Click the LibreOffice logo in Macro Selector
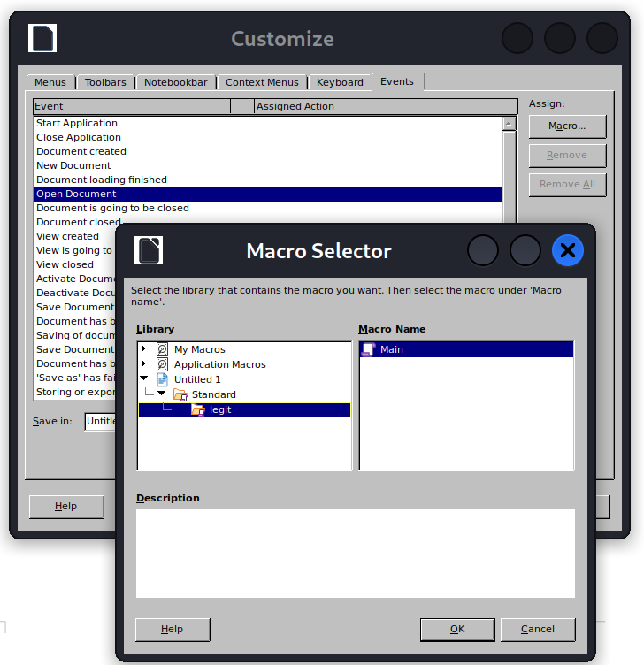Screen dimensions: 644x665 tap(149, 251)
